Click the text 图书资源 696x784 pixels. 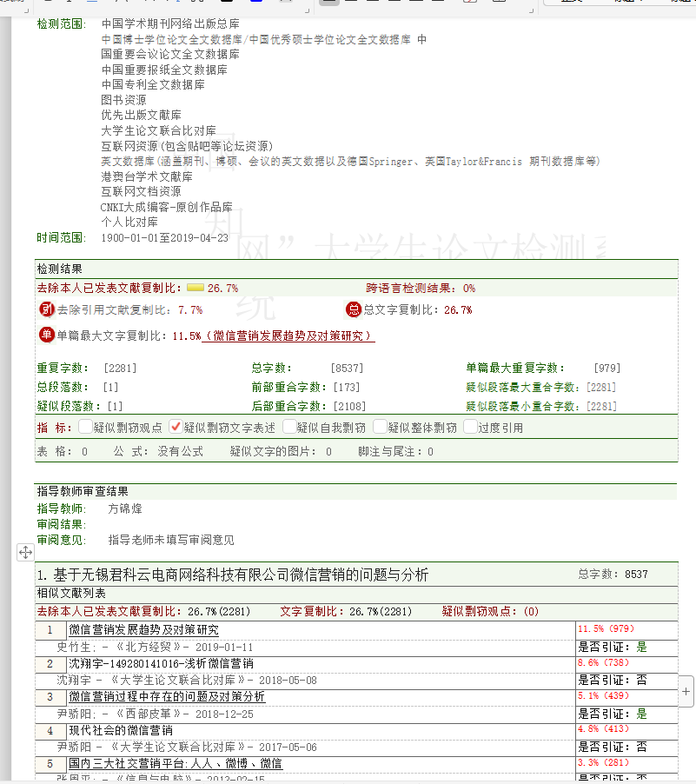pos(124,100)
